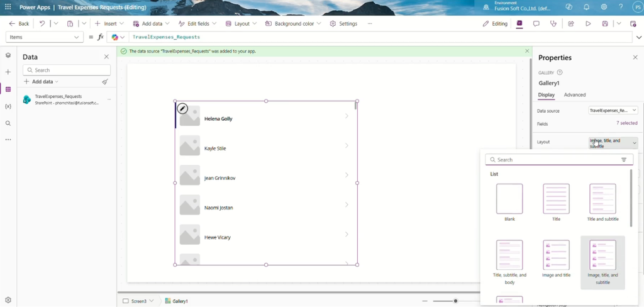Switch to the Advanced tab
The image size is (644, 307).
[x=575, y=95]
